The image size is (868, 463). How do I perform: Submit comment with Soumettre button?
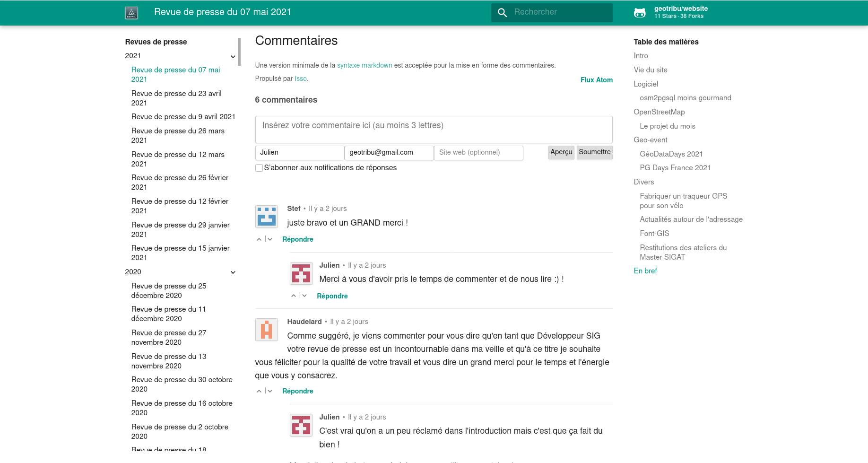(x=595, y=152)
